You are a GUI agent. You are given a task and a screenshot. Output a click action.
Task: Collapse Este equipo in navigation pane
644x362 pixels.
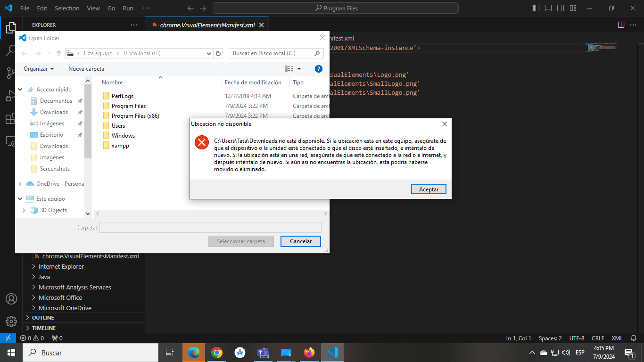20,199
